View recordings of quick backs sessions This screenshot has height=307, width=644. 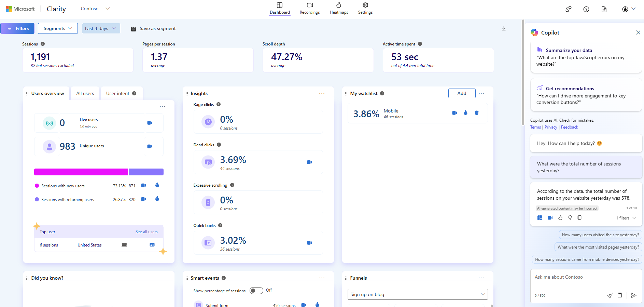click(309, 243)
